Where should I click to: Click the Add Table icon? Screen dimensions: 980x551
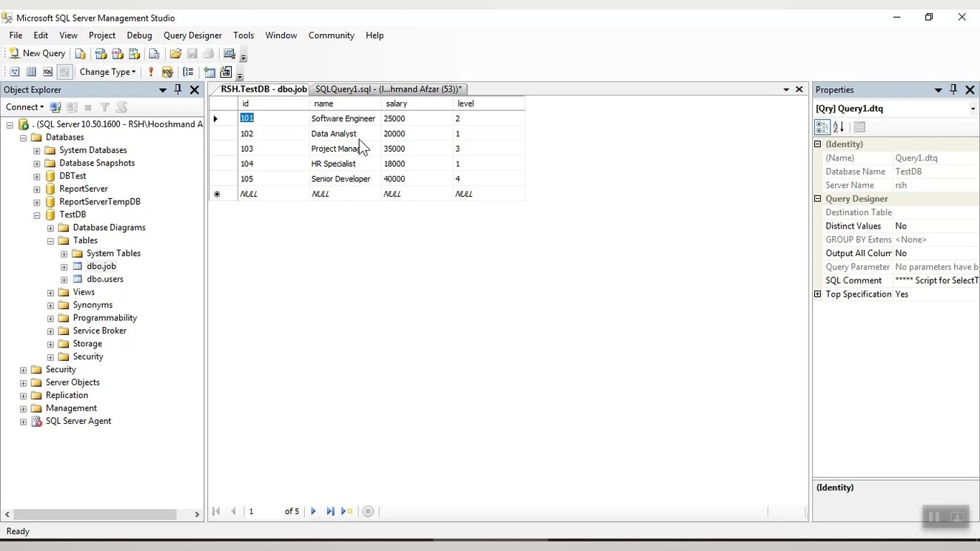click(x=210, y=72)
